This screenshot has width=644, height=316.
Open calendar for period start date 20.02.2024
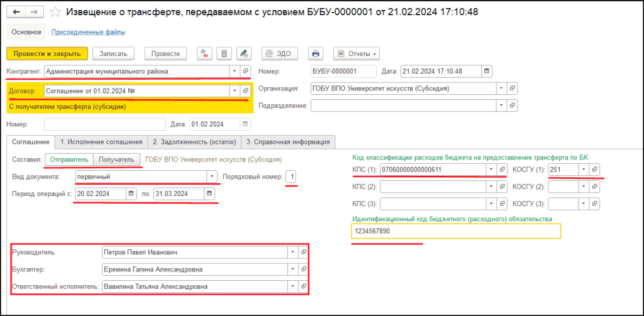[x=131, y=194]
